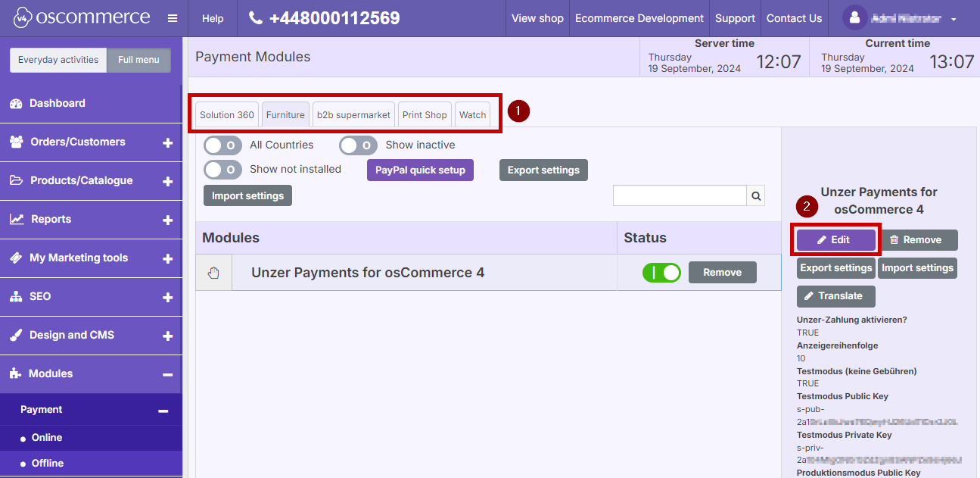
Task: Click the Edit button in side panel
Action: tap(836, 240)
